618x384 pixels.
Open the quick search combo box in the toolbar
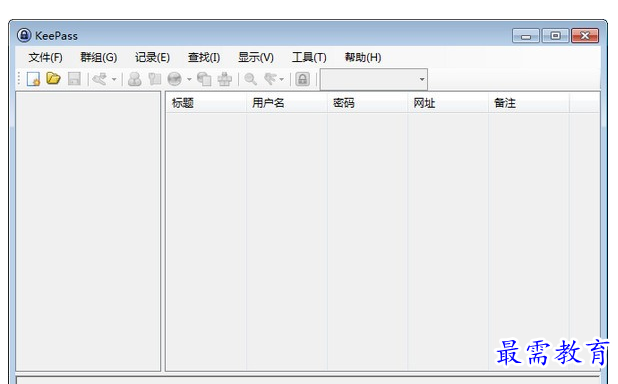[x=374, y=79]
